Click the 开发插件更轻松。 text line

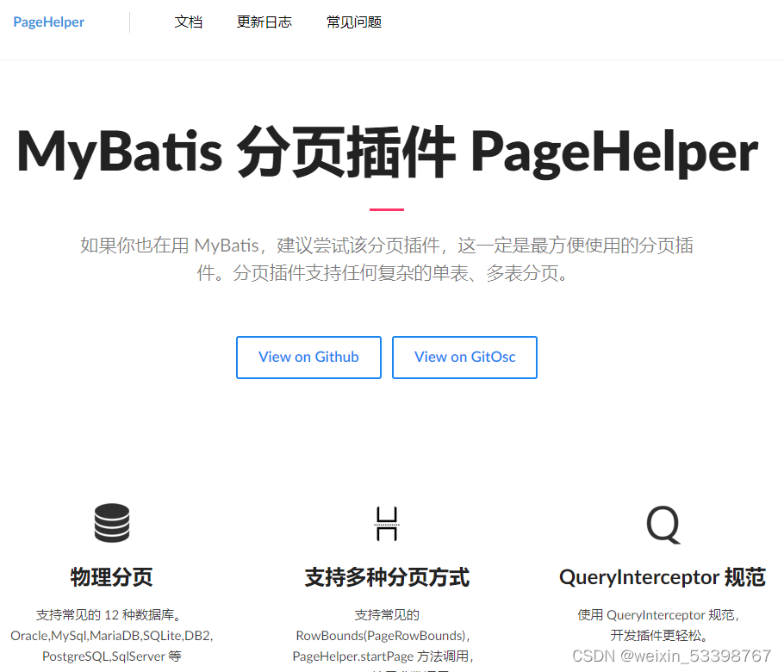pyautogui.click(x=658, y=636)
